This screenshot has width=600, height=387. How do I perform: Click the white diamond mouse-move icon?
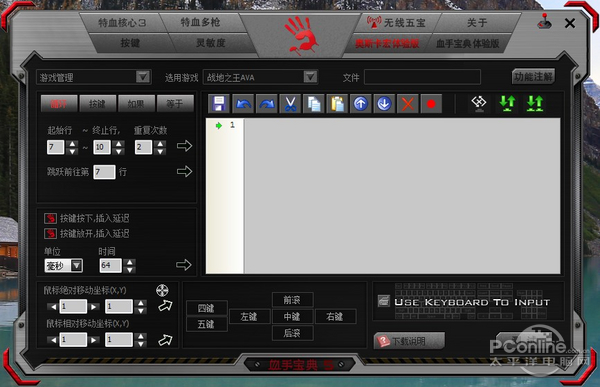(x=479, y=103)
